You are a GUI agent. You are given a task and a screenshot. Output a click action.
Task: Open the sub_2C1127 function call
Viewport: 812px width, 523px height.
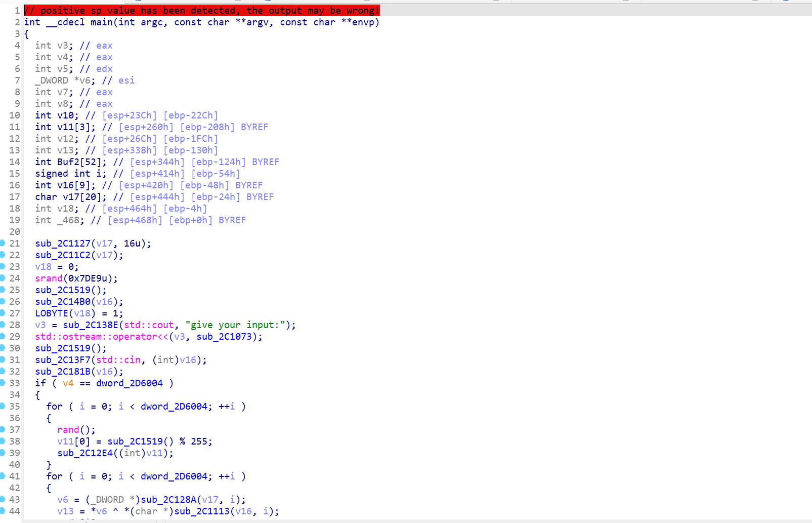63,244
